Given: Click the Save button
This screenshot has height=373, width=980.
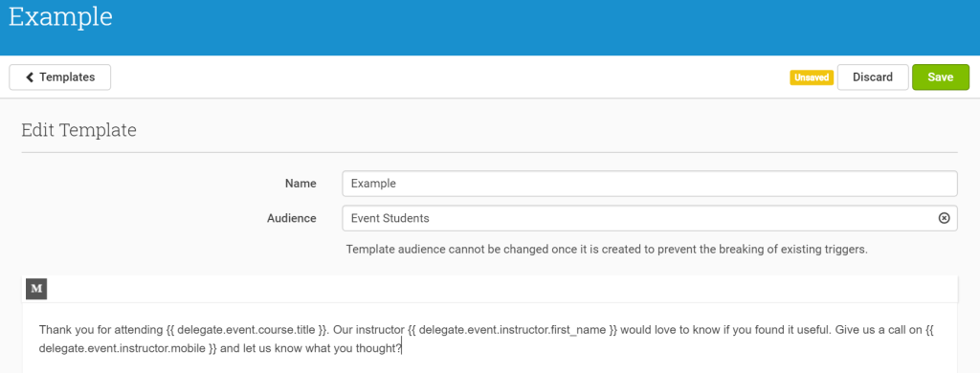Looking at the screenshot, I should [x=941, y=77].
